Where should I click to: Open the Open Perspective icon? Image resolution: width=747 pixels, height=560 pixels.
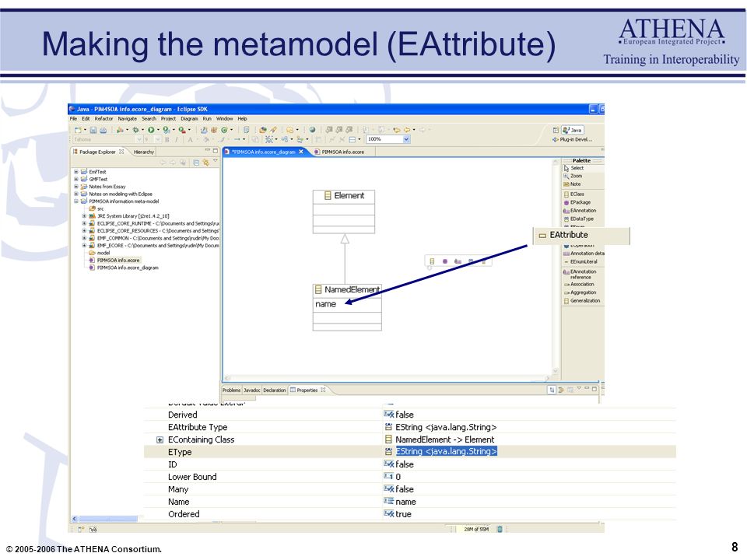coord(556,130)
